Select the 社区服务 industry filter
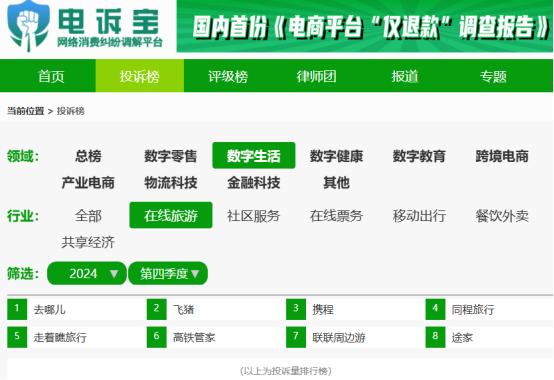554x380 pixels. pyautogui.click(x=254, y=215)
